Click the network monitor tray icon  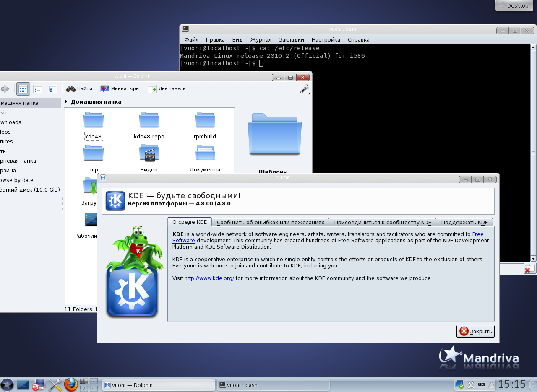click(459, 384)
